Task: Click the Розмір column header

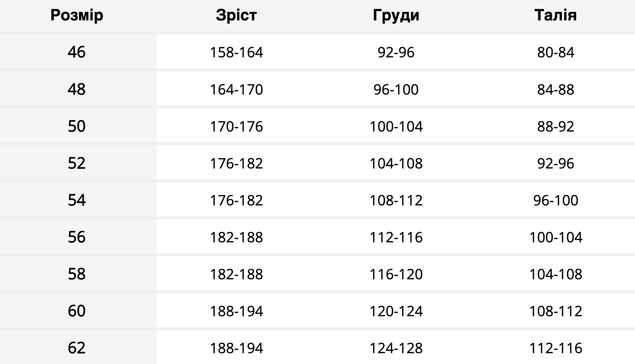Action: coord(77,15)
